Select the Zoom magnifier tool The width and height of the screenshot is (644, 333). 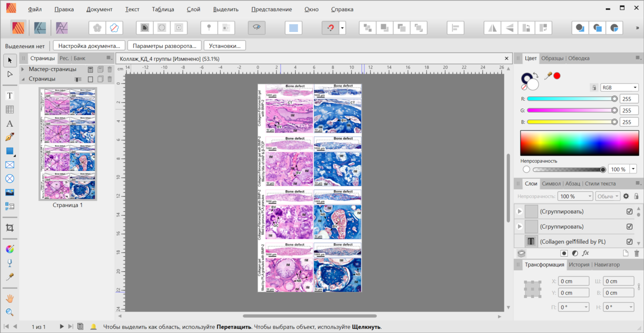10,312
